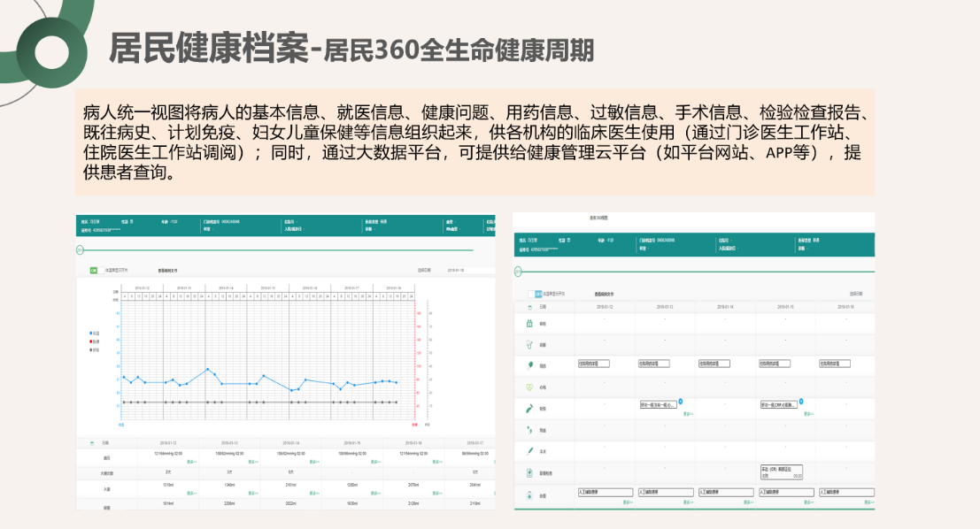The height and width of the screenshot is (529, 980).
Task: Click the blood transfusion icon in the 360 view
Action: (x=529, y=430)
